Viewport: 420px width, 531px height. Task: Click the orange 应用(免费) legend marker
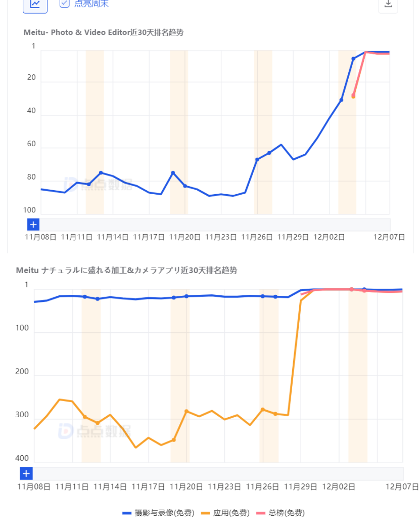tap(205, 513)
